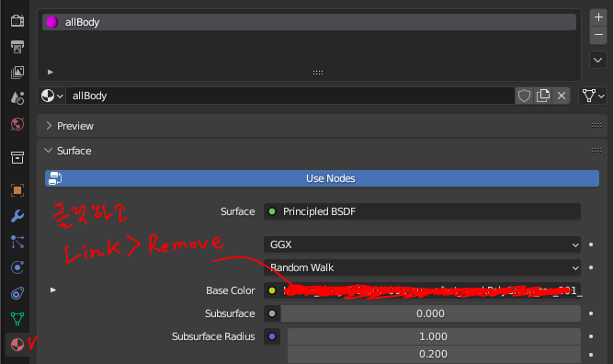Adjust Subsurface Radius 1.000 field
Viewport: 613px width, 364px height.
[x=434, y=336]
